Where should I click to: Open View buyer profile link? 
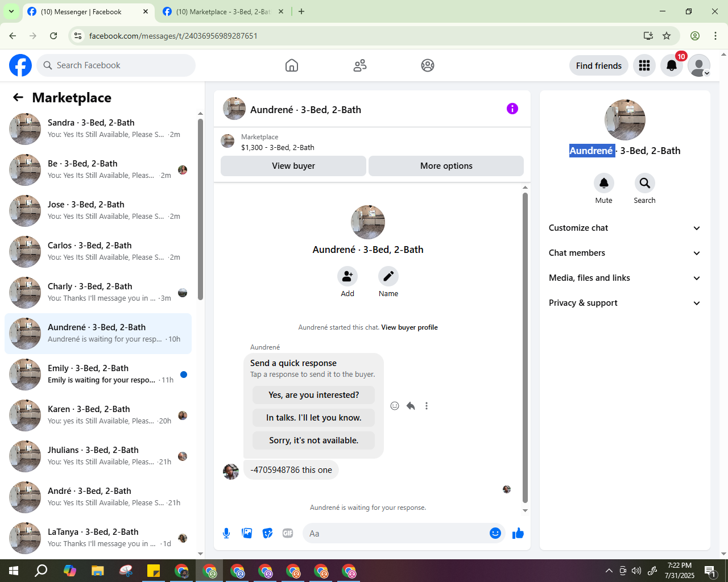409,327
